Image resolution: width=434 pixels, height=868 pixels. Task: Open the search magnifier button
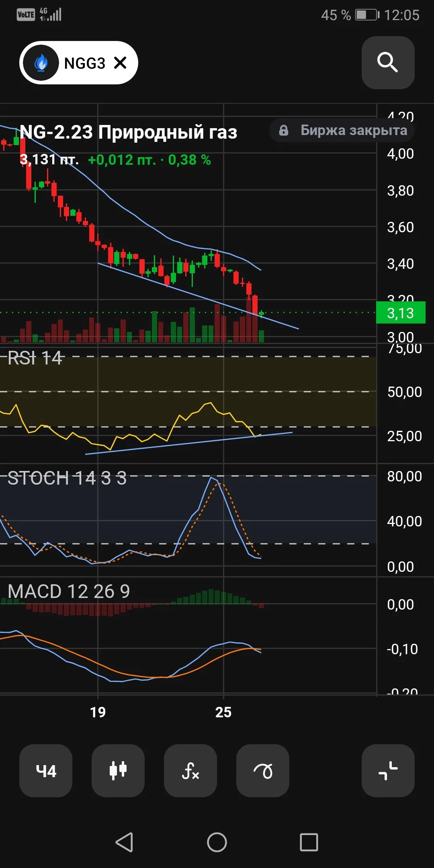(388, 63)
